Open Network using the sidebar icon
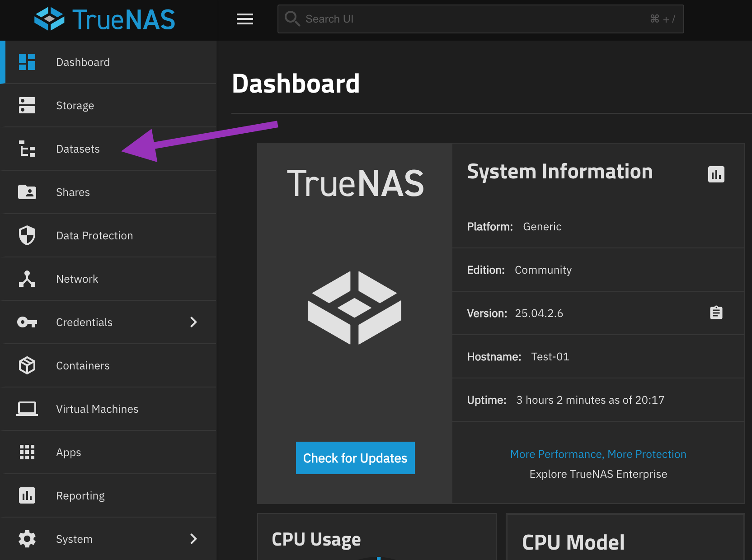The width and height of the screenshot is (752, 560). (27, 279)
